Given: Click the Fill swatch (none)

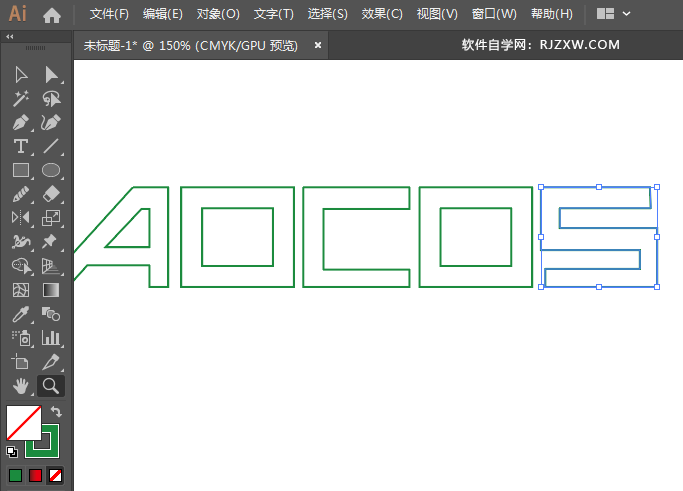Looking at the screenshot, I should [x=24, y=423].
